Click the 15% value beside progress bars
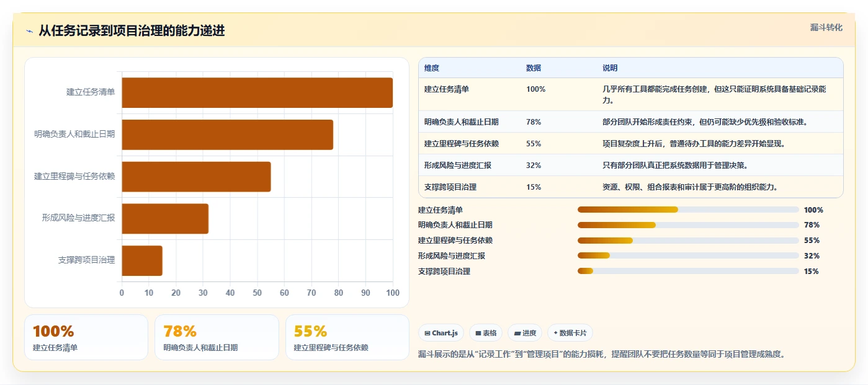This screenshot has height=385, width=868. click(812, 271)
